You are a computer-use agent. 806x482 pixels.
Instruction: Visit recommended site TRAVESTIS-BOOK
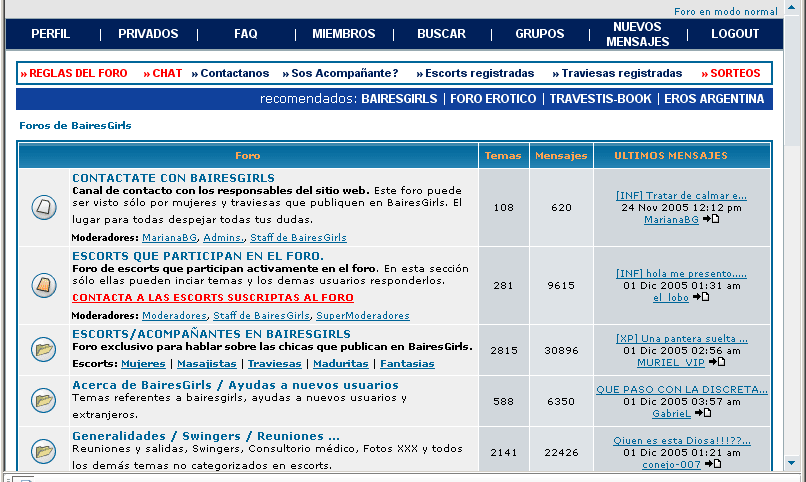click(x=600, y=99)
